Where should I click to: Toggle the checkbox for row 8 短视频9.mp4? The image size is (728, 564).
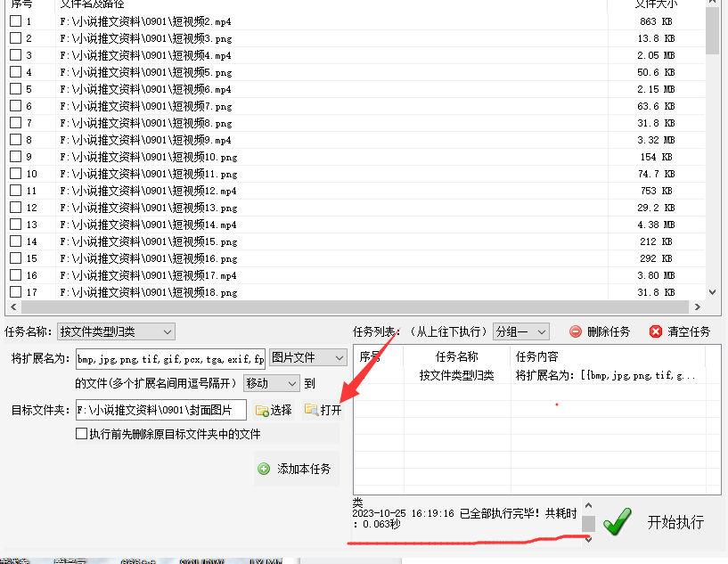click(x=16, y=140)
